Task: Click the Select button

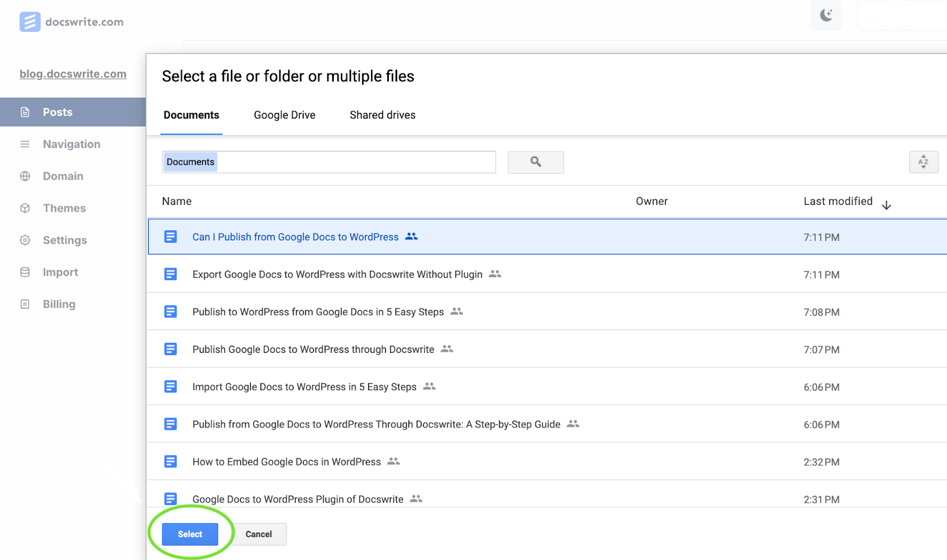Action: 189,533
